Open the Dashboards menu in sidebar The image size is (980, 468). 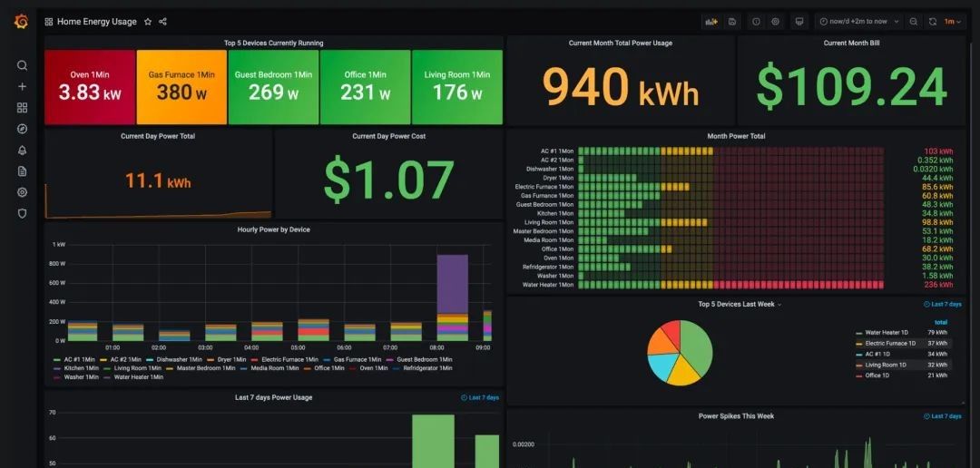click(22, 107)
